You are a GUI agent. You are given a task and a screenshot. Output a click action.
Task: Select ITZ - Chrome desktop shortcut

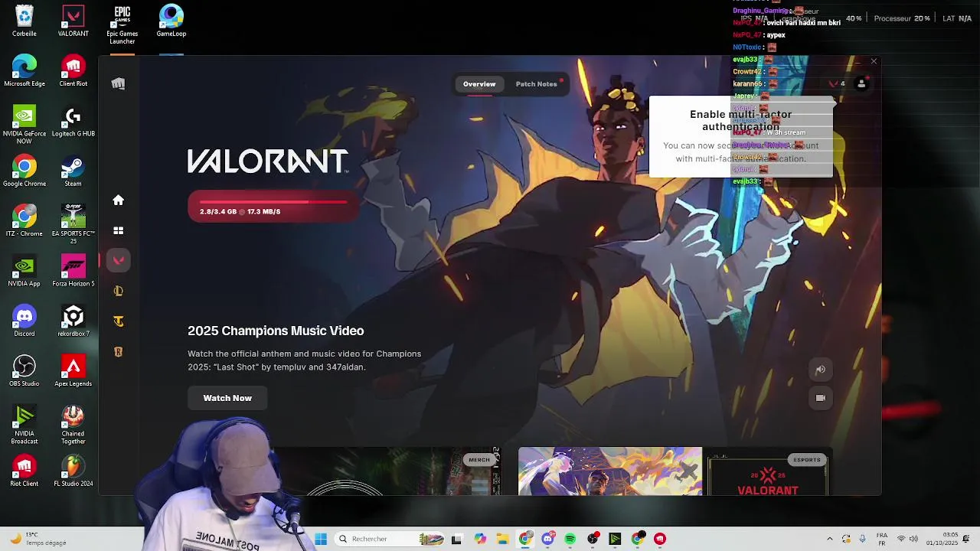pyautogui.click(x=24, y=221)
